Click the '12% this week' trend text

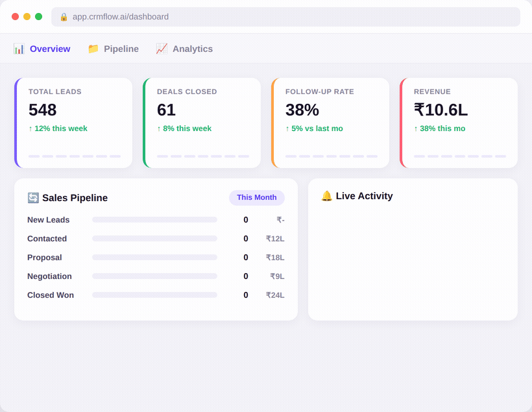(58, 128)
